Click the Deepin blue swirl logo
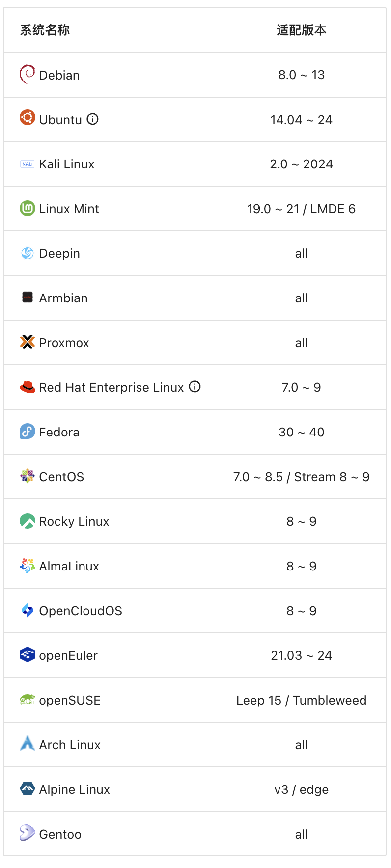The width and height of the screenshot is (391, 868). click(28, 253)
